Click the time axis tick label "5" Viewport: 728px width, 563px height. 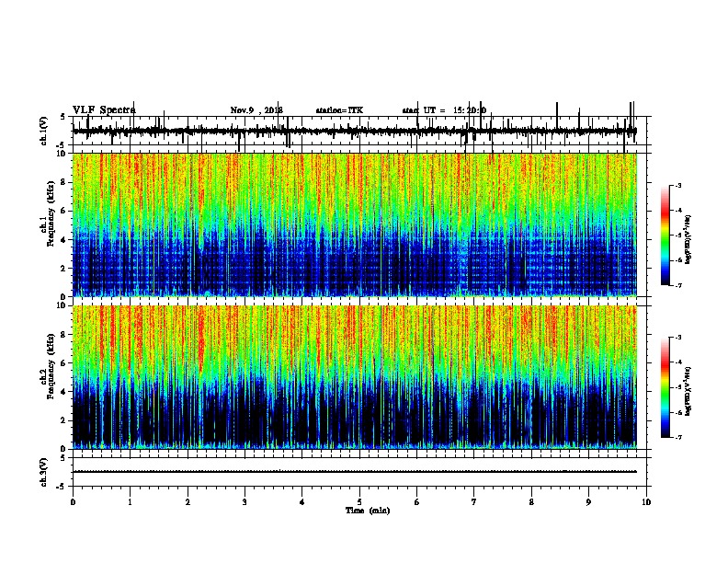(x=359, y=502)
